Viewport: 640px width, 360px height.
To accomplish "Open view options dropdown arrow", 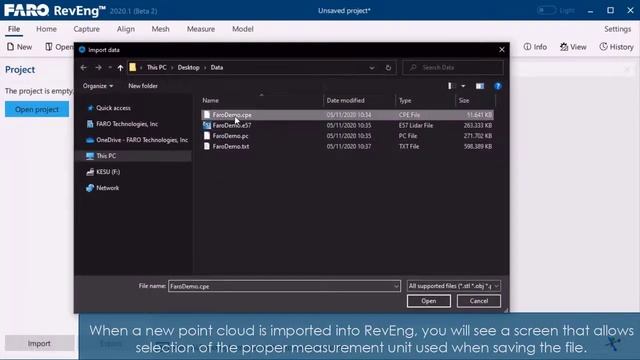I will click(463, 86).
